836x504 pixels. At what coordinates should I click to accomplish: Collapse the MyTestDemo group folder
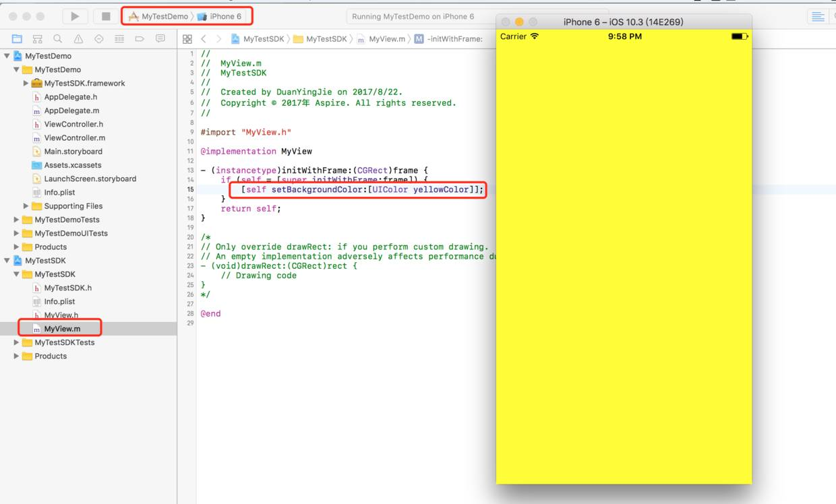16,69
